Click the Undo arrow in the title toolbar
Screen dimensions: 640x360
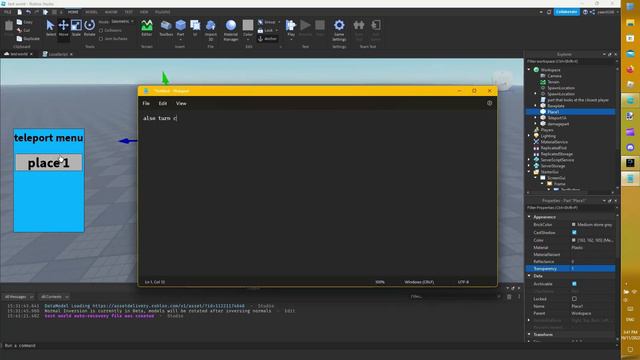click(28, 12)
